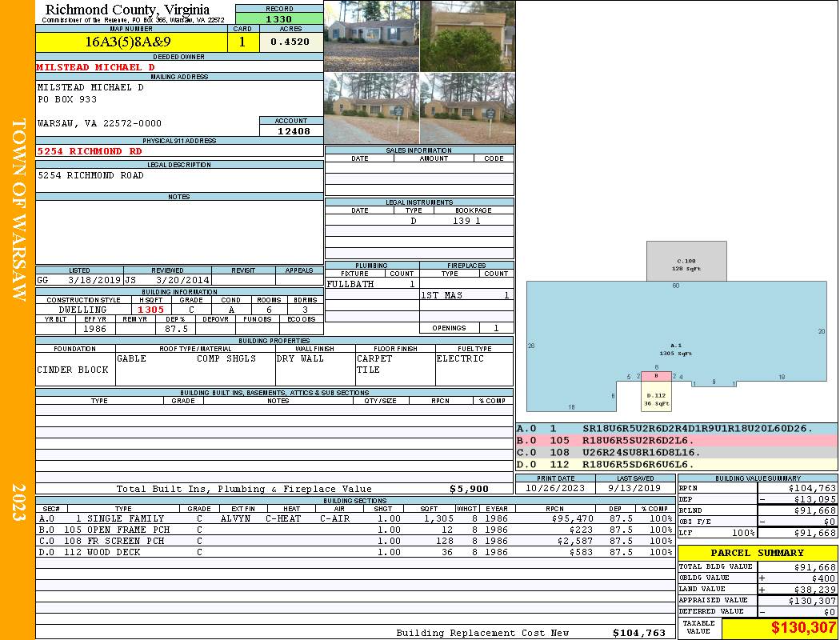Click the pink B.0 105 legend row

tap(676, 441)
